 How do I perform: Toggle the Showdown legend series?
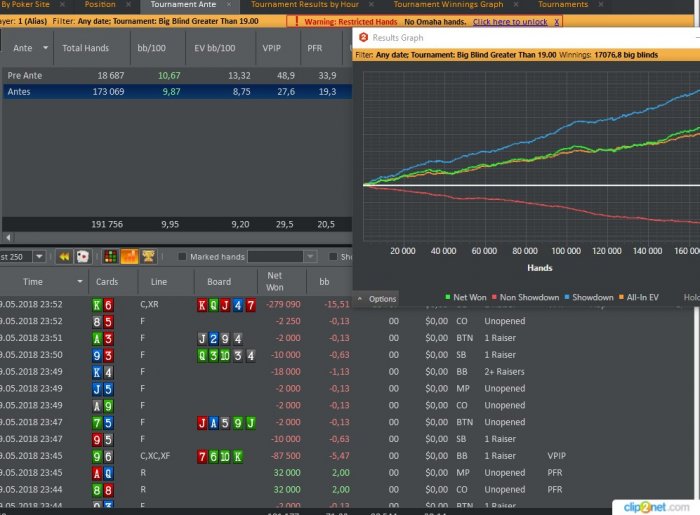(x=590, y=297)
